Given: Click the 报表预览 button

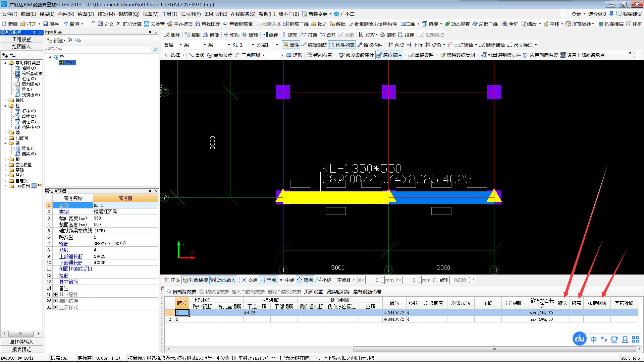Looking at the screenshot, I should point(21,349).
